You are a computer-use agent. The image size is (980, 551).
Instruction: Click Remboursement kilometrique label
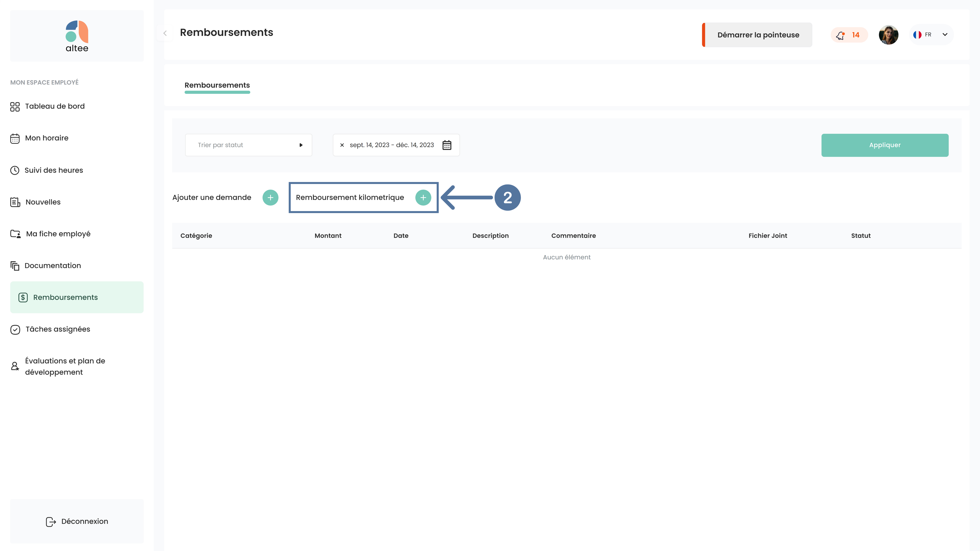coord(350,198)
